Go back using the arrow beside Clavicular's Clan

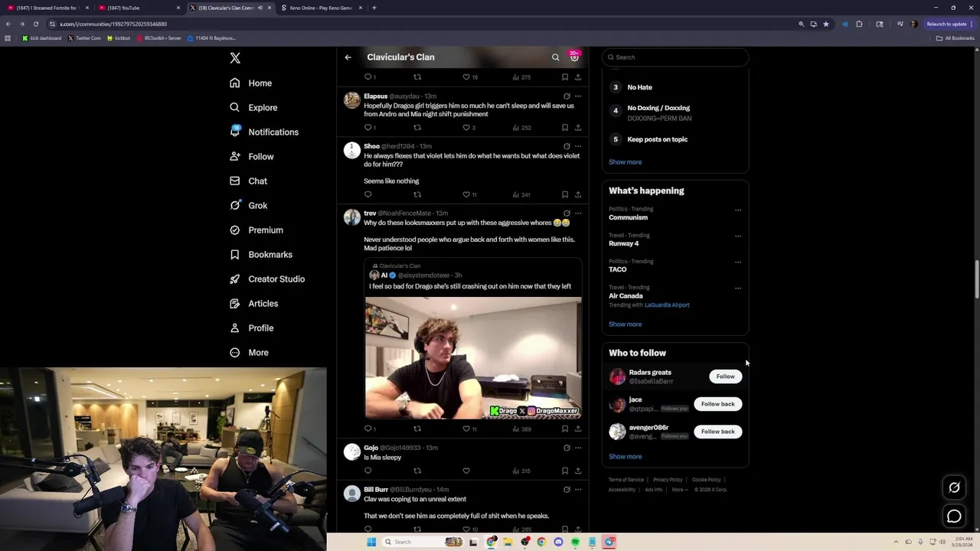pos(348,57)
